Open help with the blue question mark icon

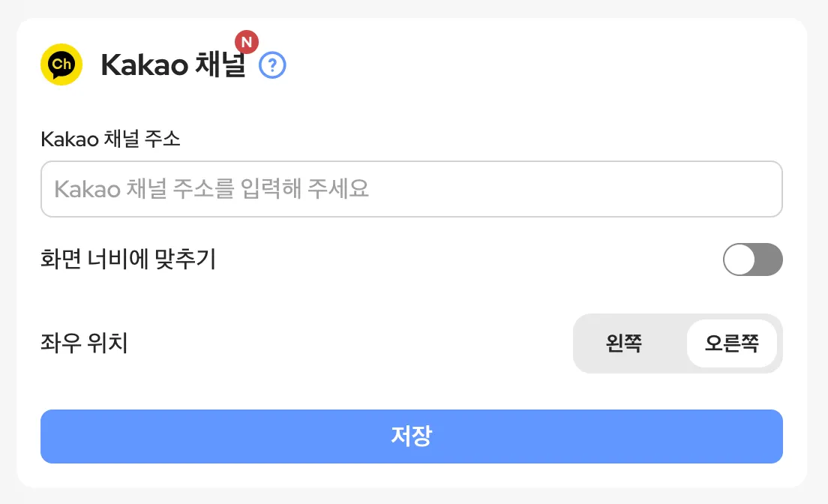tap(272, 67)
